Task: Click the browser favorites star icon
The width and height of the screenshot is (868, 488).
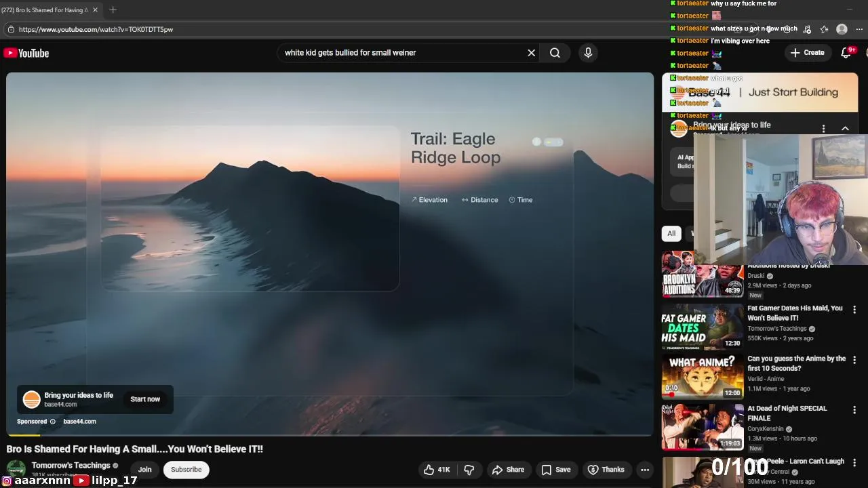Action: [x=824, y=29]
